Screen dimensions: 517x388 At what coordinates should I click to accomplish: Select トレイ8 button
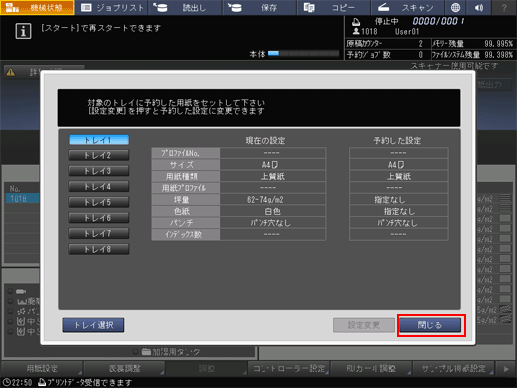(x=99, y=249)
